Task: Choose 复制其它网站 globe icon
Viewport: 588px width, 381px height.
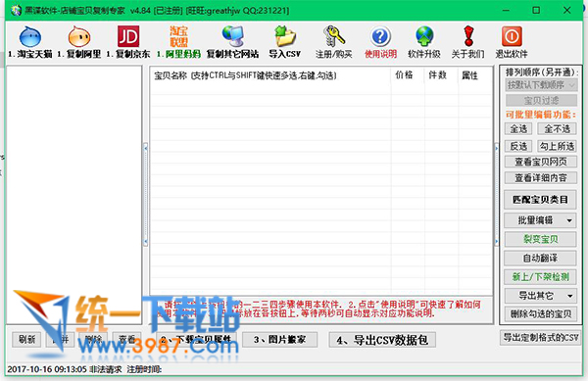Action: tap(232, 36)
